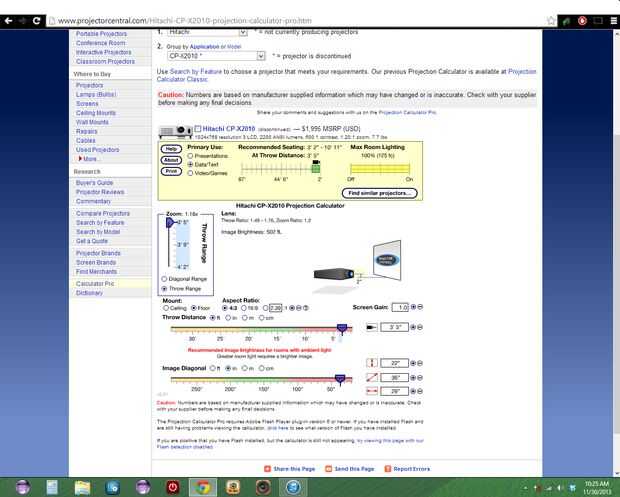This screenshot has width=620, height=497.
Task: Decrease throw distance with minus icon
Action: 420,327
